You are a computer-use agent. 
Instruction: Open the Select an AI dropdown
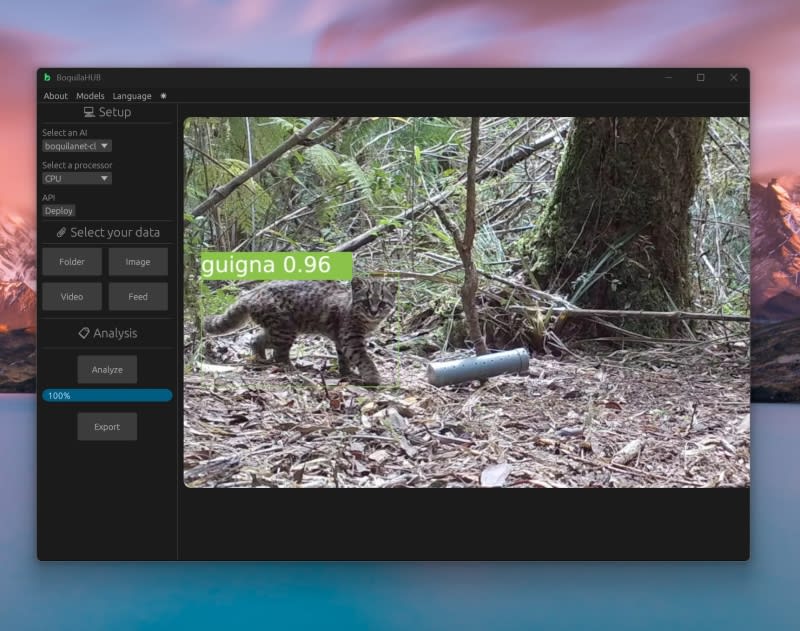[77, 146]
